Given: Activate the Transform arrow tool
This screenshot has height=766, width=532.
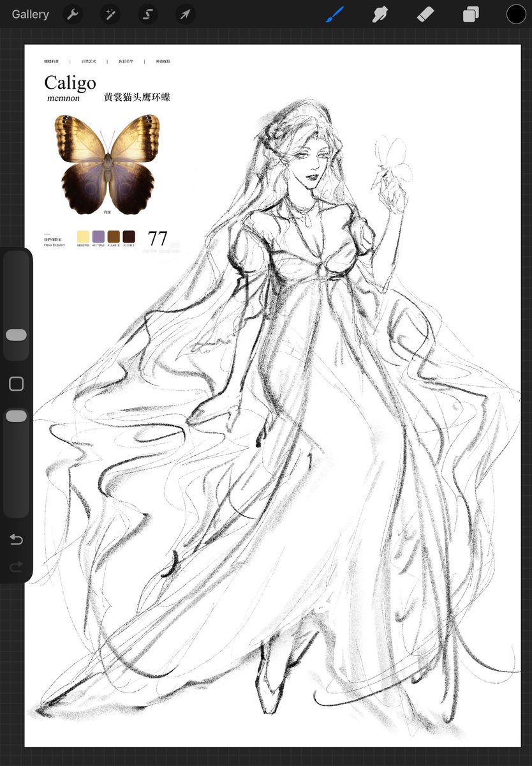Looking at the screenshot, I should [185, 14].
